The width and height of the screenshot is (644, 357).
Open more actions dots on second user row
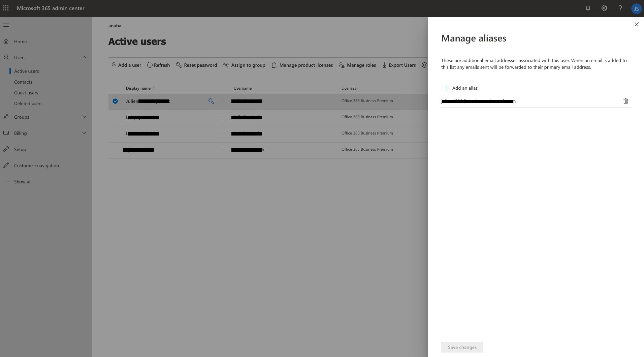222,117
